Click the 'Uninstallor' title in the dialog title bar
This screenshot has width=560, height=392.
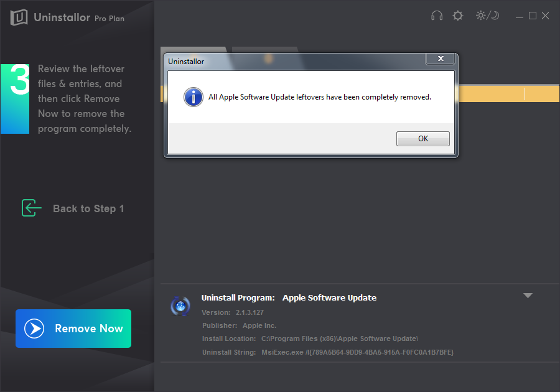point(186,62)
